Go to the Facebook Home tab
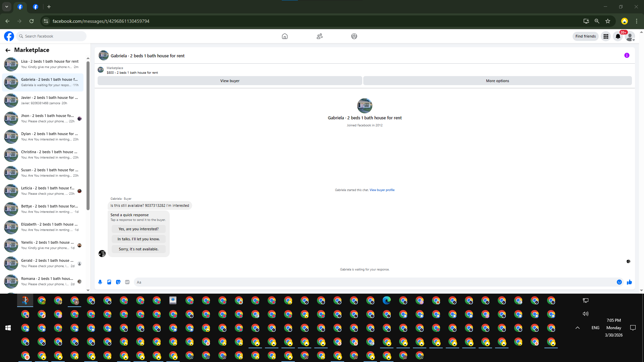This screenshot has height=362, width=644. pyautogui.click(x=285, y=36)
